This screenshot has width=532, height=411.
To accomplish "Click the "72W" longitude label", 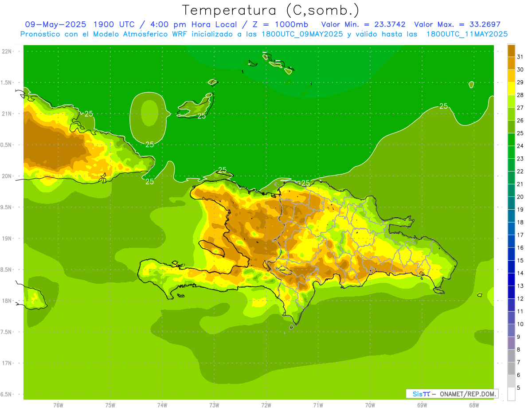I will point(266,405).
